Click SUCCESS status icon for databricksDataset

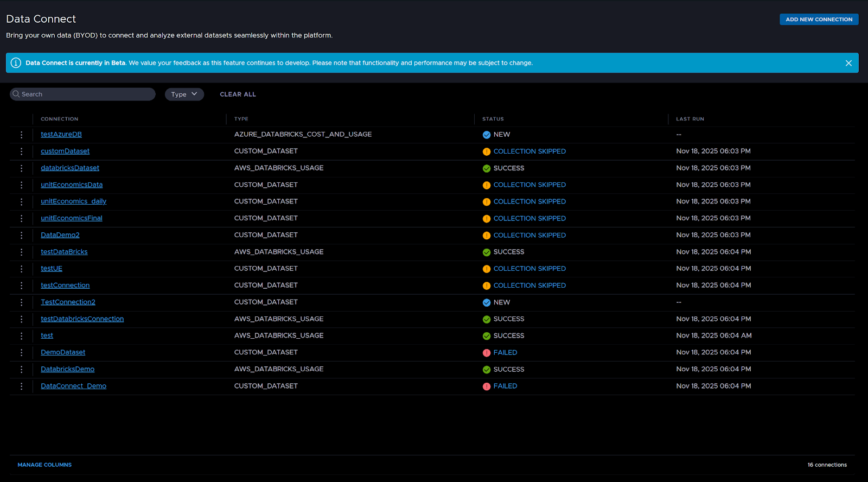(x=487, y=168)
